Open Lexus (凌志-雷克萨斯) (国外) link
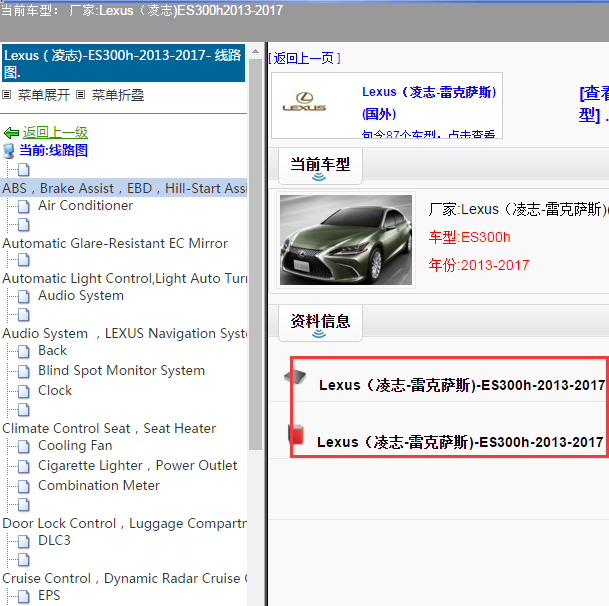609x606 pixels. tap(429, 103)
